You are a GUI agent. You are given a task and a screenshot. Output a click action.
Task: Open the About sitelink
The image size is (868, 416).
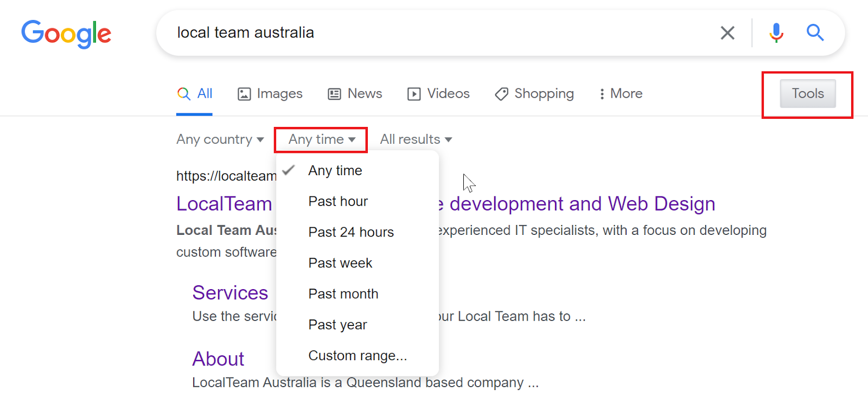[219, 359]
